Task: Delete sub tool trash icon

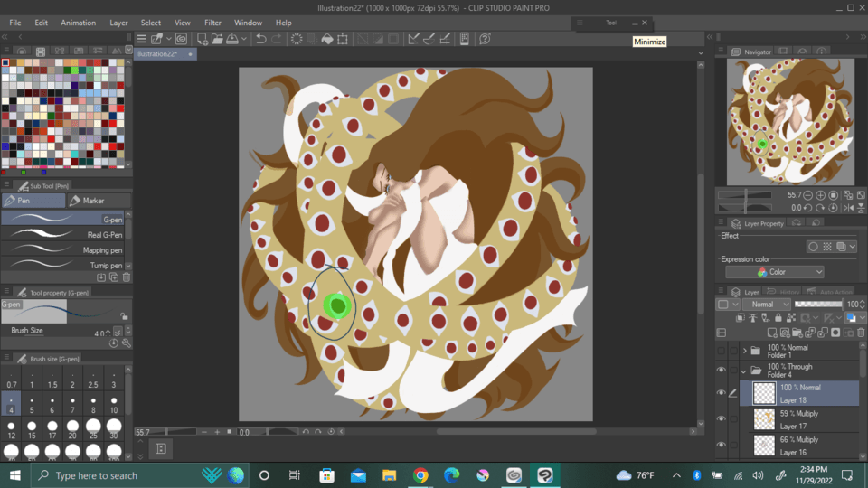Action: tap(127, 277)
